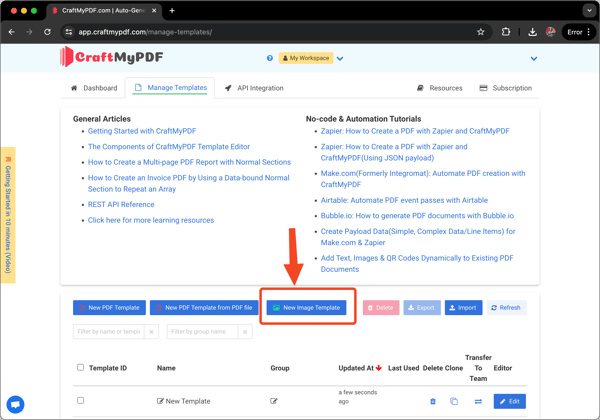Click the Template ID column header
The image size is (600, 420).
[108, 368]
